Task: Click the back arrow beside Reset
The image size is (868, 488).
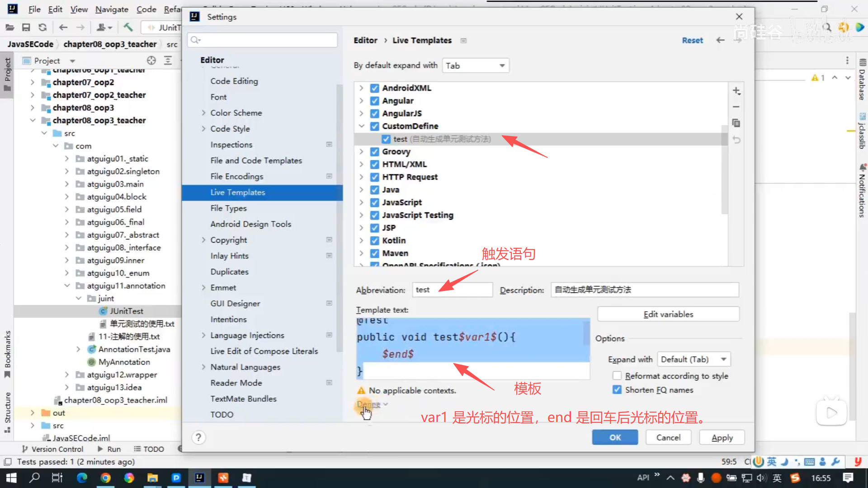Action: pos(720,40)
